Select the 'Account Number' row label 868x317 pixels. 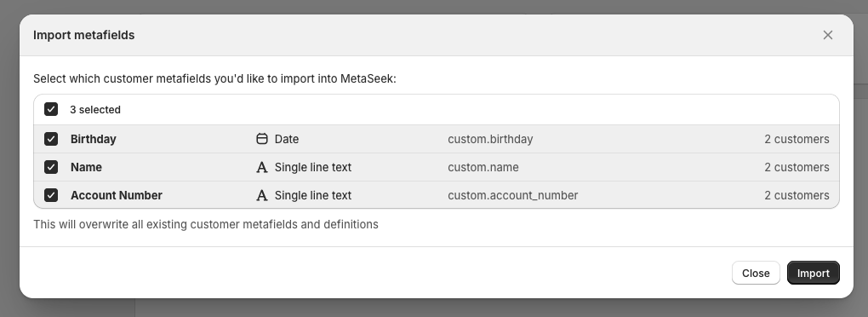[x=117, y=196]
